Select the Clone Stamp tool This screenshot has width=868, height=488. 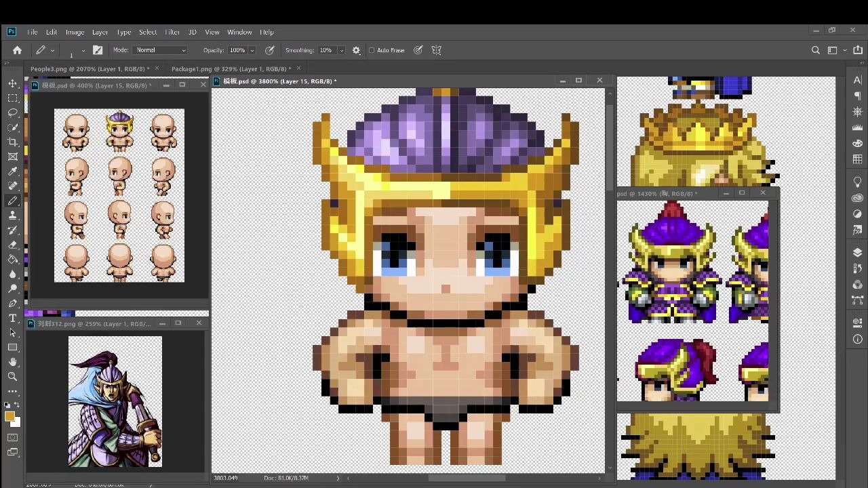(x=12, y=216)
